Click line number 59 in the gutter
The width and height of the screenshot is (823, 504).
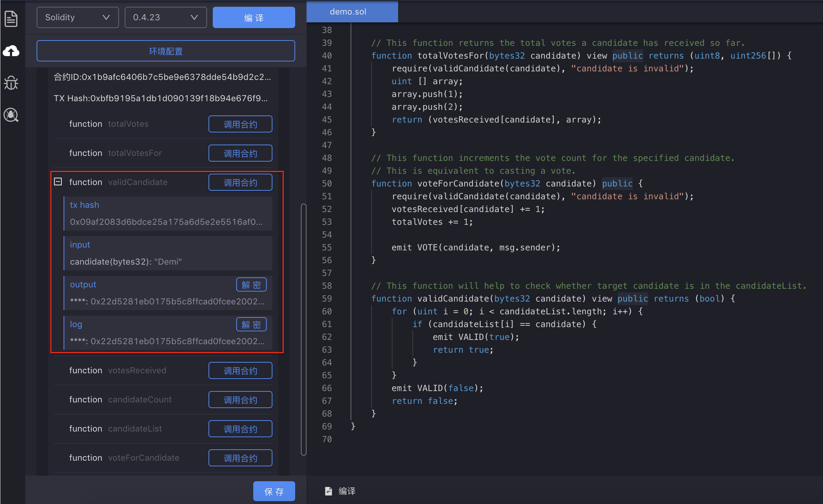[x=327, y=299]
